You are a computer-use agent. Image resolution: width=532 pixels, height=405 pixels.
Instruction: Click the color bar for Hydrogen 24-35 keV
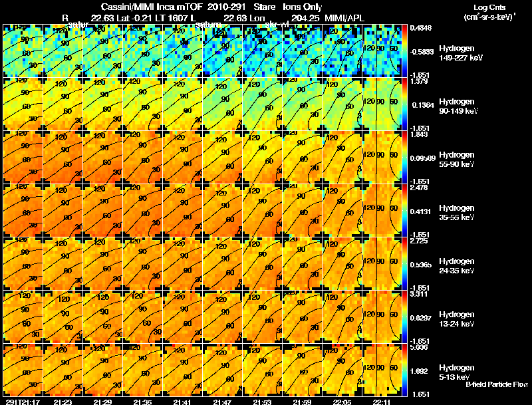click(405, 264)
